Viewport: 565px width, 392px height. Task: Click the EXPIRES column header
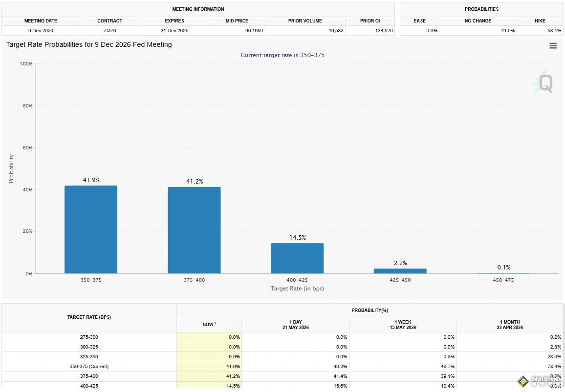[x=174, y=21]
